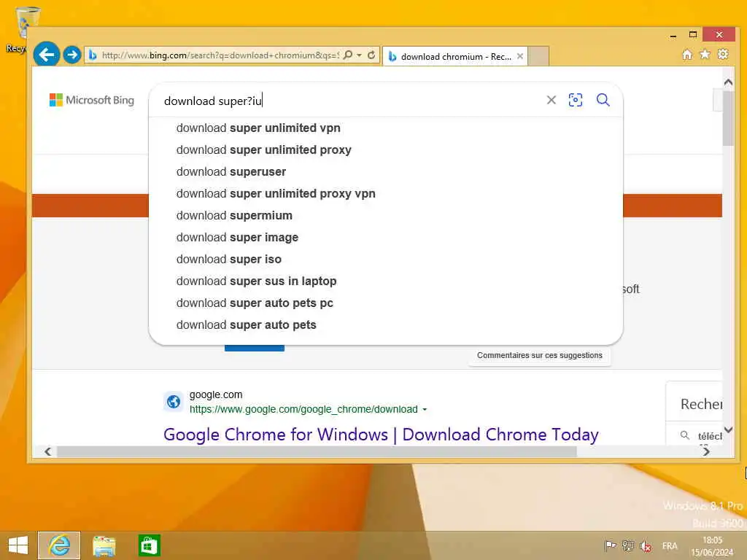This screenshot has width=747, height=560.
Task: Clear the search box with X
Action: 551,100
